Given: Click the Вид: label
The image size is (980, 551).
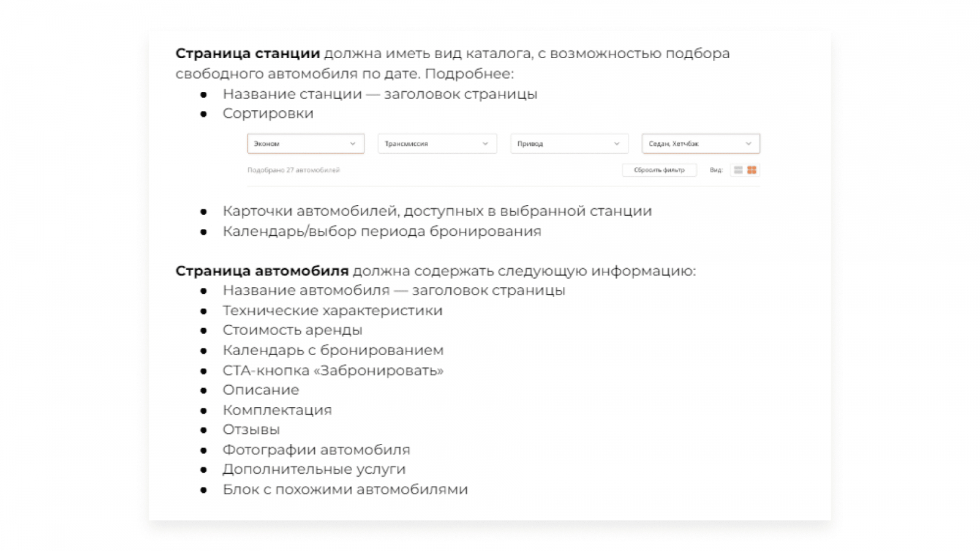Looking at the screenshot, I should [x=716, y=170].
